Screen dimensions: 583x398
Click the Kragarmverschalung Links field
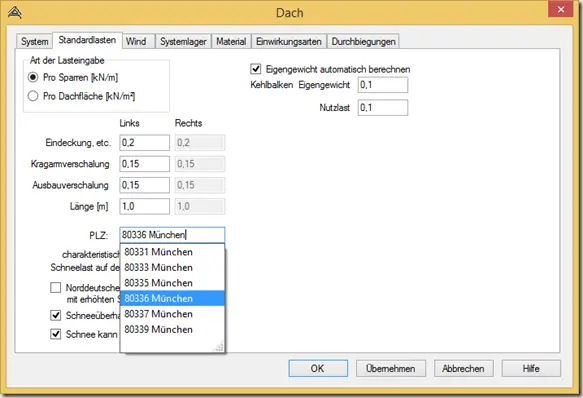pyautogui.click(x=144, y=164)
